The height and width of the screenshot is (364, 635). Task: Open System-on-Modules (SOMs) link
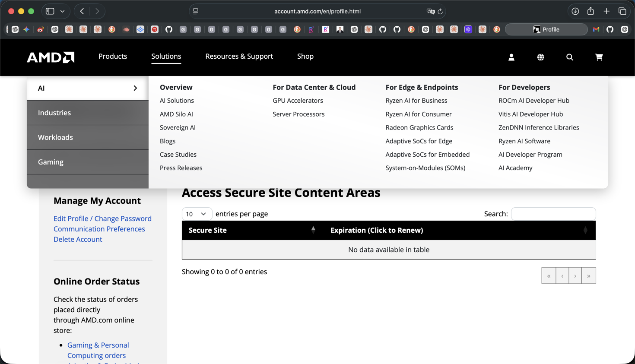pos(425,168)
